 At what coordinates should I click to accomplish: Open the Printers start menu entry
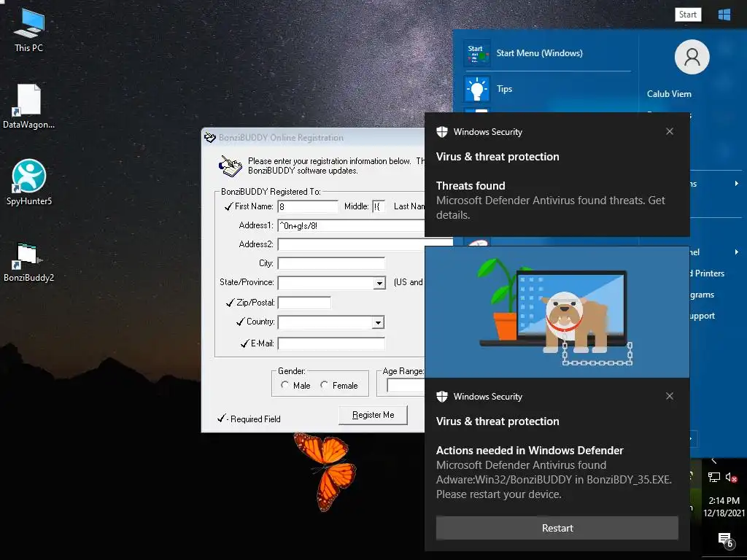709,273
